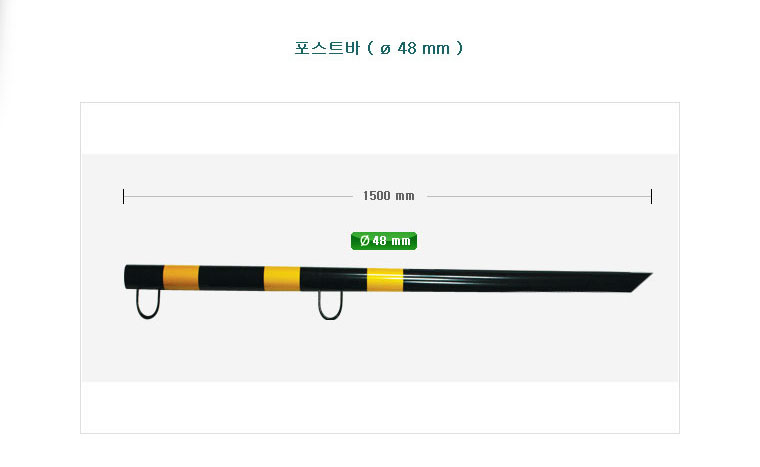The image size is (760, 467).
Task: Click the right end tick of the dimension line
Action: 651,196
